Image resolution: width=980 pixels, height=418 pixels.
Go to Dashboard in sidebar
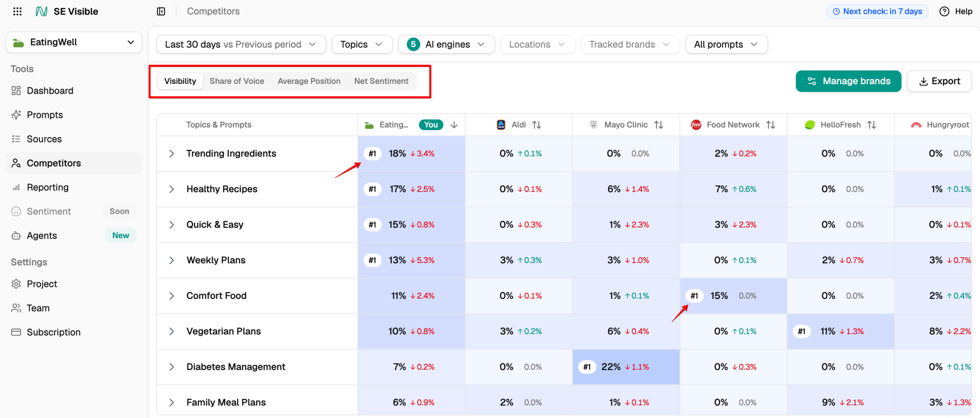point(74,91)
